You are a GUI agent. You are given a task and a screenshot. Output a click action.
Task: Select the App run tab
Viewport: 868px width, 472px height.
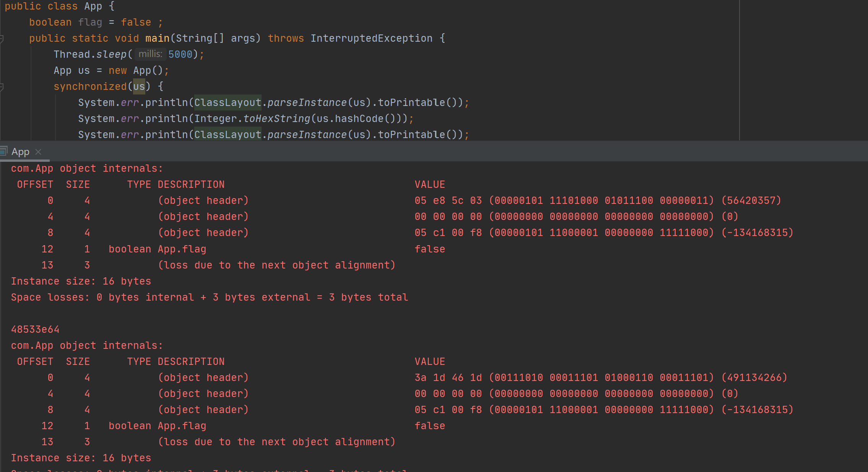20,152
